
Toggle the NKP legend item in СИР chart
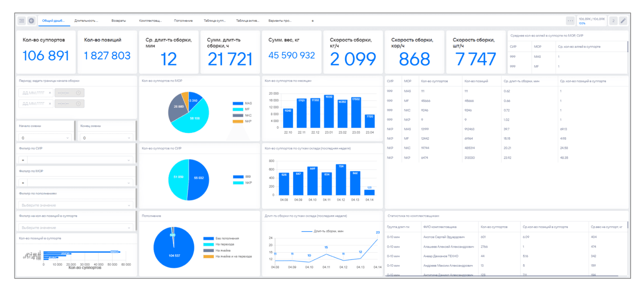tap(242, 183)
